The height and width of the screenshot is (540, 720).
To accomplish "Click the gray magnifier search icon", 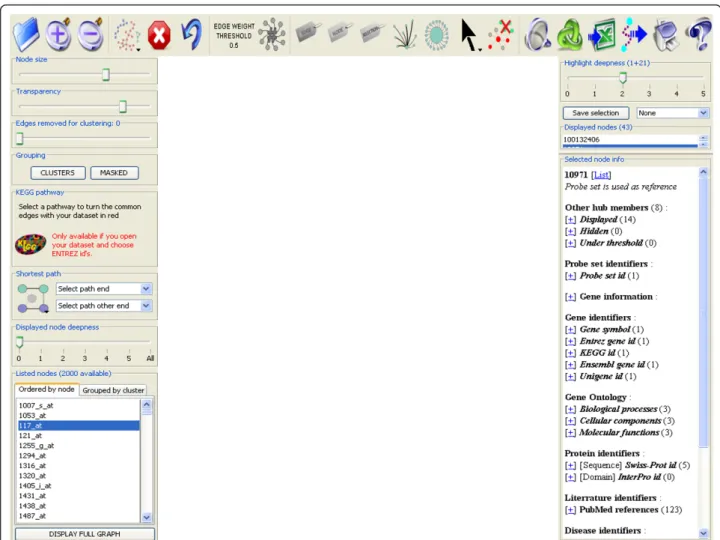I will [x=537, y=34].
